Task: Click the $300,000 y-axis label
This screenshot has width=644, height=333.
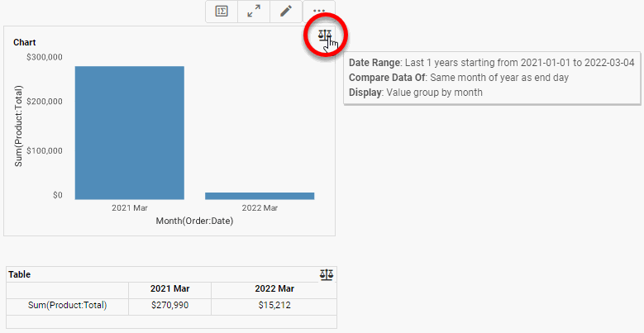Action: [x=45, y=57]
